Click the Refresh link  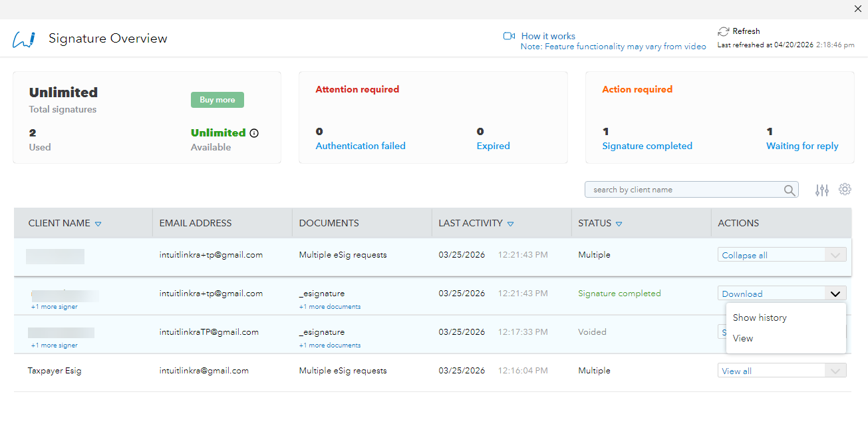746,31
